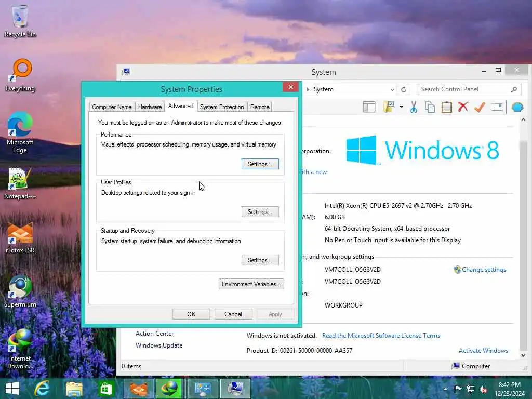
Task: Click the preview pane layout toolbar icon
Action: tap(369, 107)
